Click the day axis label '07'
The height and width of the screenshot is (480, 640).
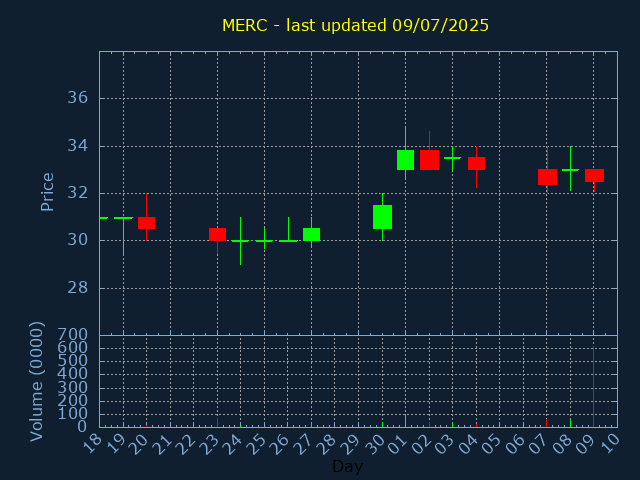[540, 444]
